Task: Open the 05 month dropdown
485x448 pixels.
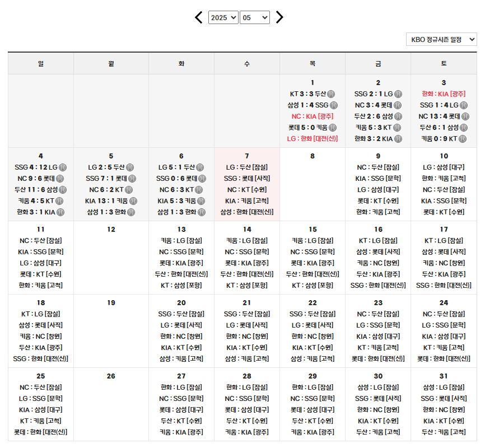Action: 255,17
